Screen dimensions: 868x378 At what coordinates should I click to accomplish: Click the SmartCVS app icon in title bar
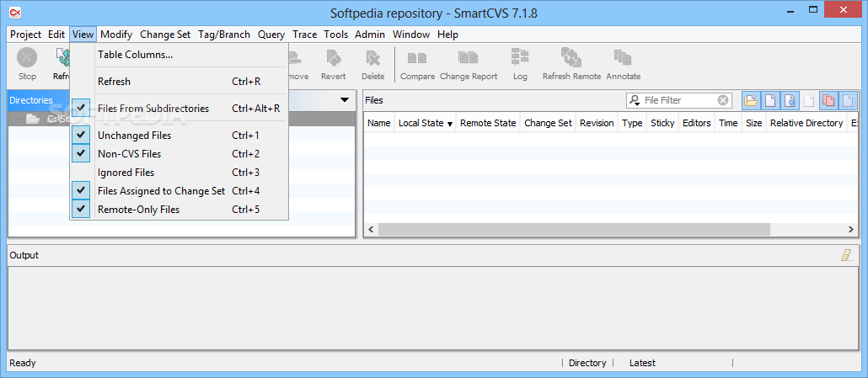pyautogui.click(x=16, y=12)
